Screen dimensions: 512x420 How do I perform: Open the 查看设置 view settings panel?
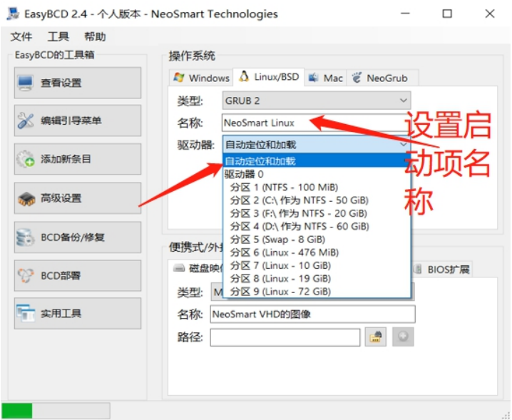coord(78,83)
